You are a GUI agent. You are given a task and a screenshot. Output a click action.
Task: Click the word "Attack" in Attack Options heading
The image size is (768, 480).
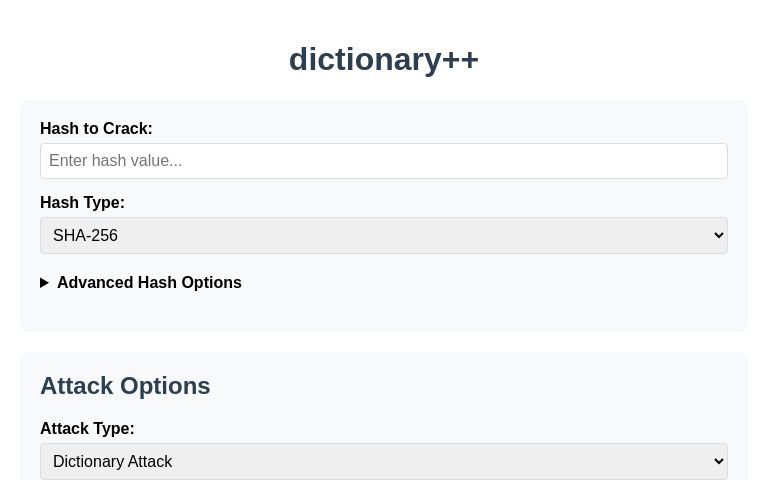tap(76, 386)
